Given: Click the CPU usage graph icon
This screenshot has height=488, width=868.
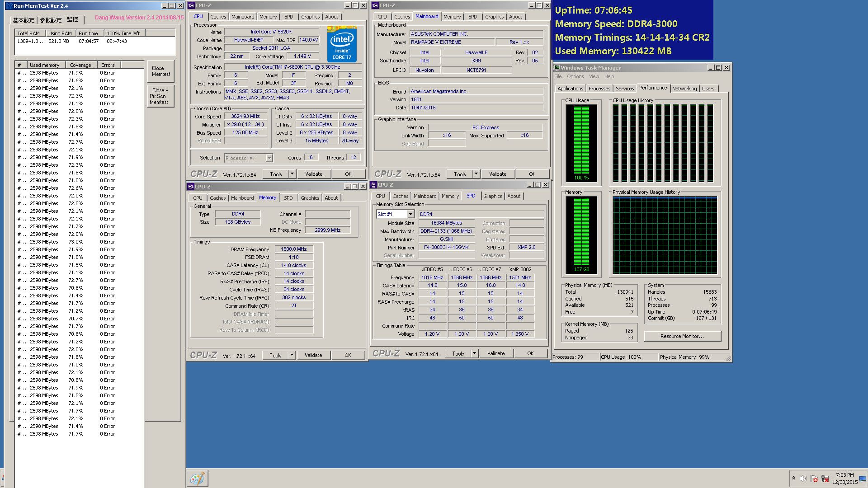Looking at the screenshot, I should click(x=582, y=143).
